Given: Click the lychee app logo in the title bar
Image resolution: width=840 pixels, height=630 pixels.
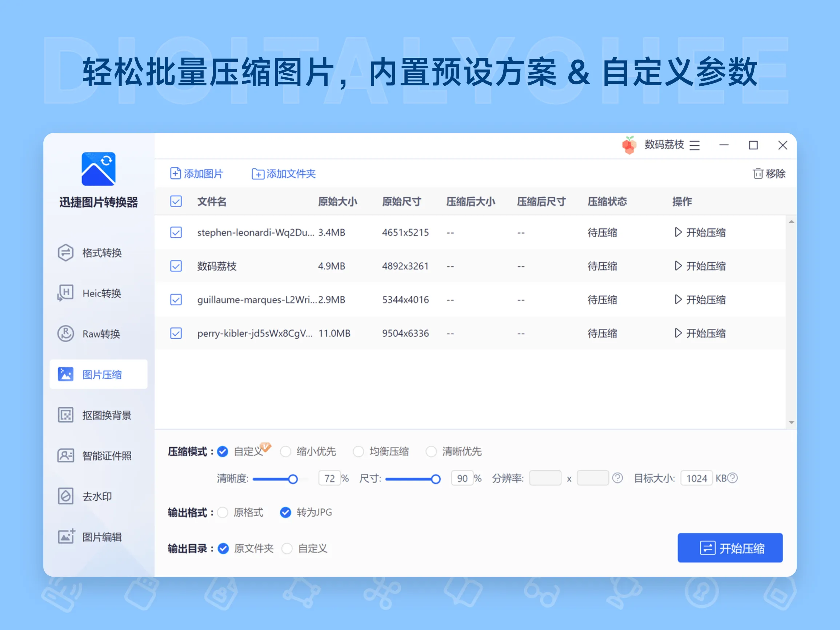Looking at the screenshot, I should [x=629, y=145].
